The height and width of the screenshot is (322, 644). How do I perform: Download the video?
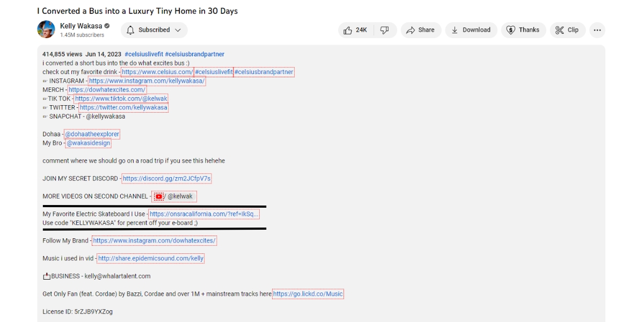tap(471, 30)
